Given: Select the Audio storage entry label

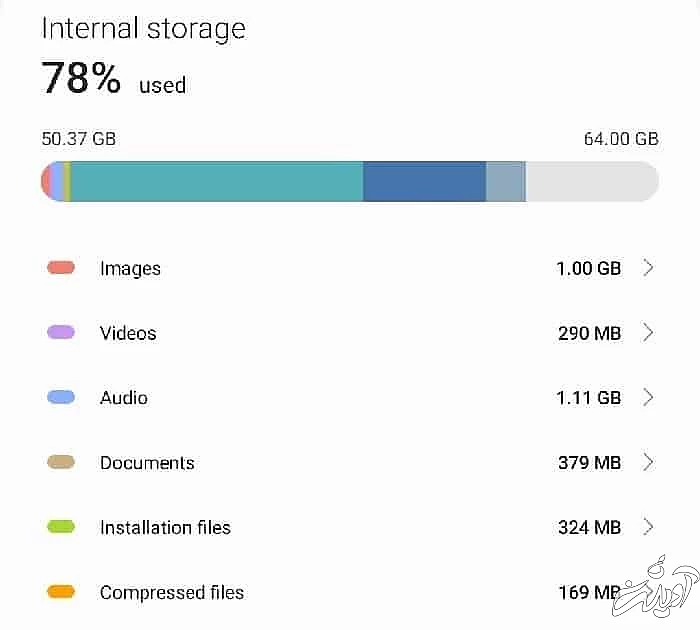Looking at the screenshot, I should coord(124,398).
